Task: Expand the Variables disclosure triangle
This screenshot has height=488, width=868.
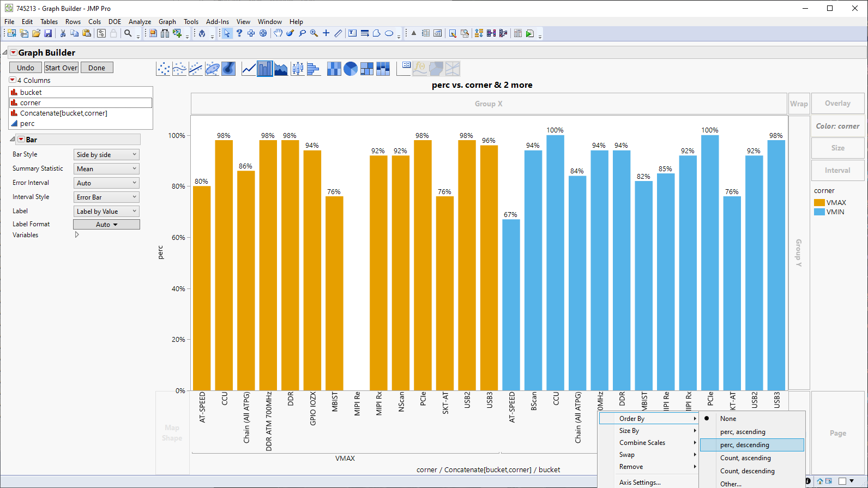Action: [77, 235]
